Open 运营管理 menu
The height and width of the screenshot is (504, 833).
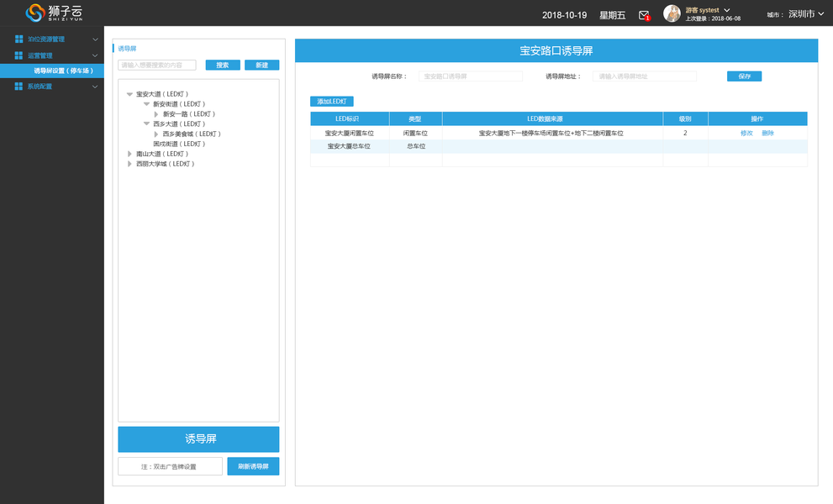point(40,55)
